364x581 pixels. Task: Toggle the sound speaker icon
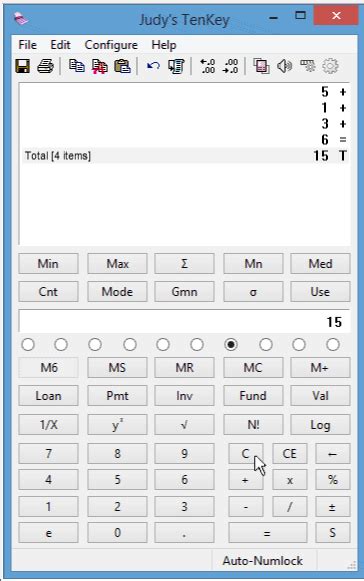tap(284, 66)
